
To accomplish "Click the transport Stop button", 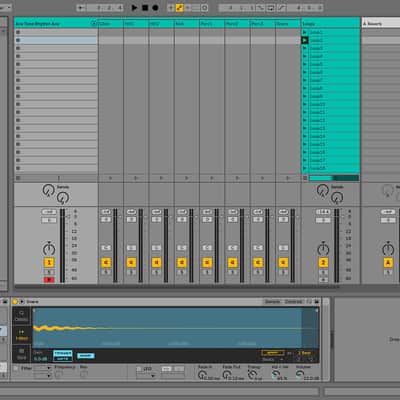I will [145, 7].
